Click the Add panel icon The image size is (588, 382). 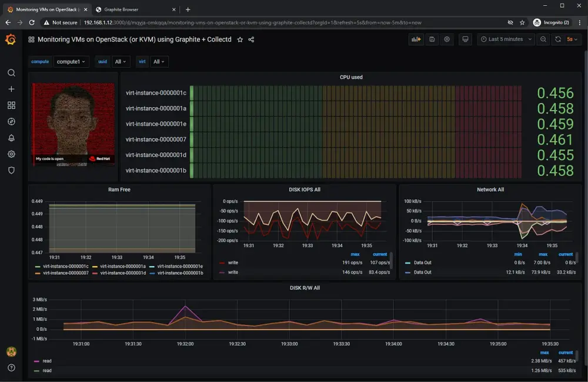tap(416, 39)
